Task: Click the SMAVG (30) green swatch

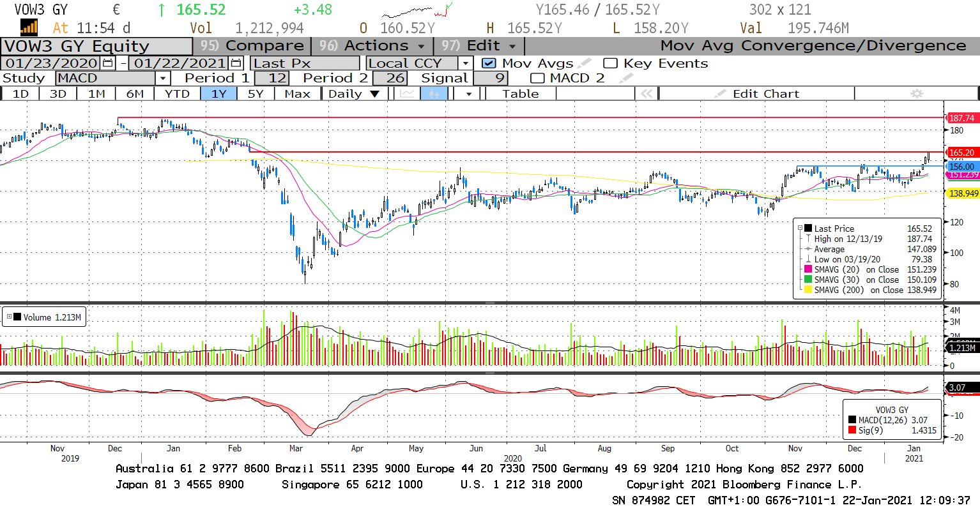Action: pos(808,280)
